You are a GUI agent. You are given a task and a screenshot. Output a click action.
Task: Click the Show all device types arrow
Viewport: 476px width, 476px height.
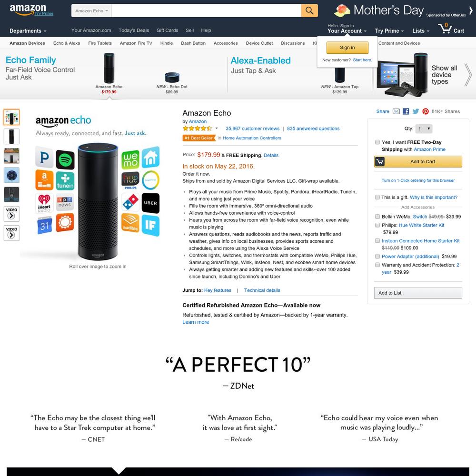(468, 74)
